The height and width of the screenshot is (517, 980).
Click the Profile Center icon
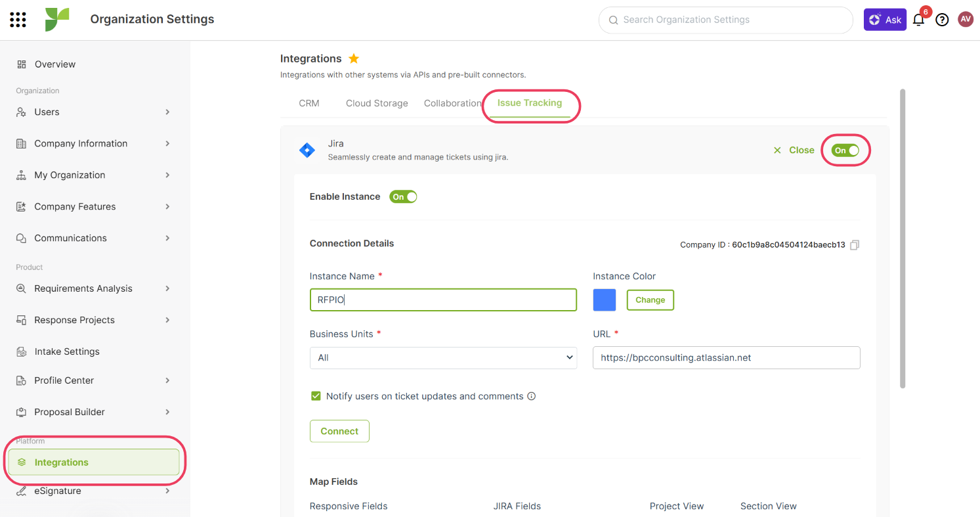21,381
